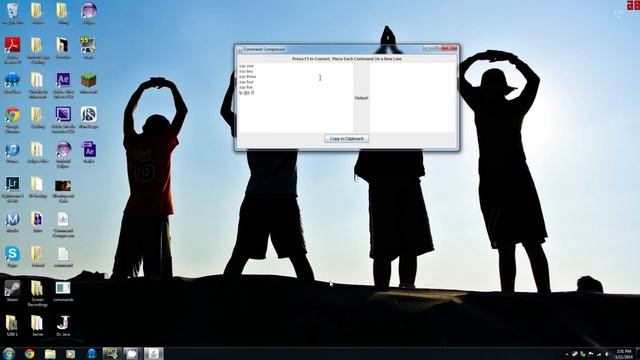Select the 'say three' line in the input

248,77
